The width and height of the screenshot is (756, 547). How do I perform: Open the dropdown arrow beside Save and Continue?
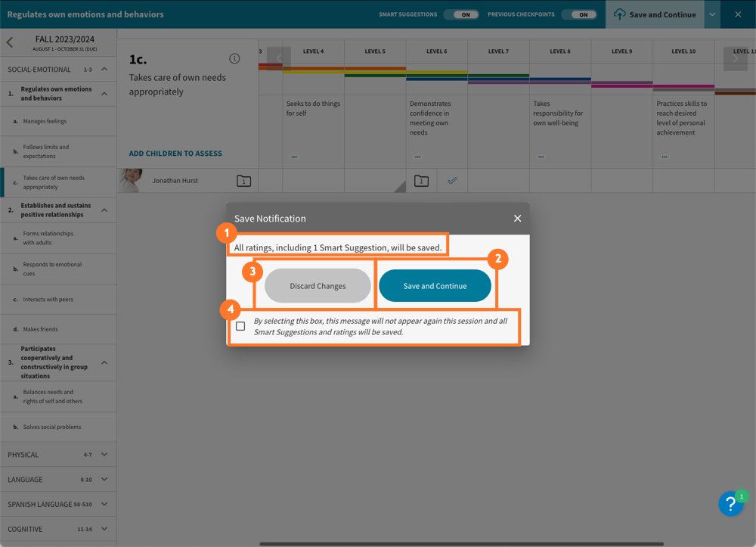coord(711,14)
